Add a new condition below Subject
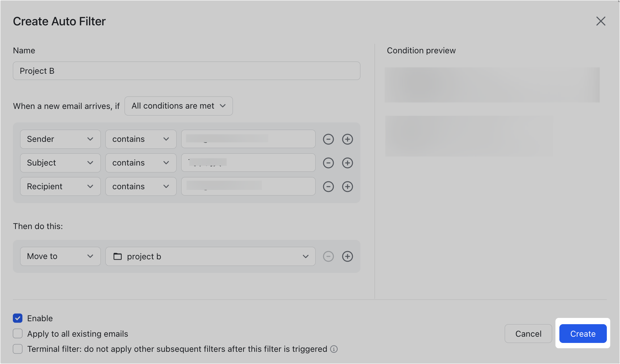 coord(347,163)
